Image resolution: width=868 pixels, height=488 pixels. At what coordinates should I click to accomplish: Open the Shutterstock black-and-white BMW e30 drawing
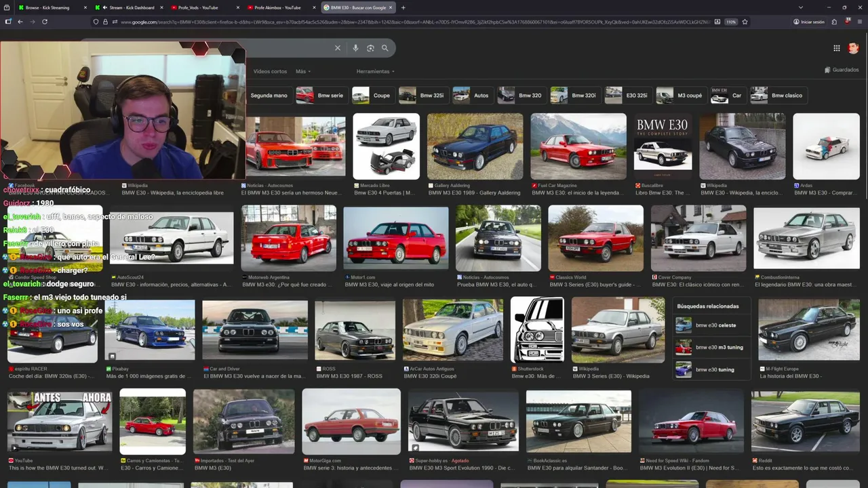point(537,329)
